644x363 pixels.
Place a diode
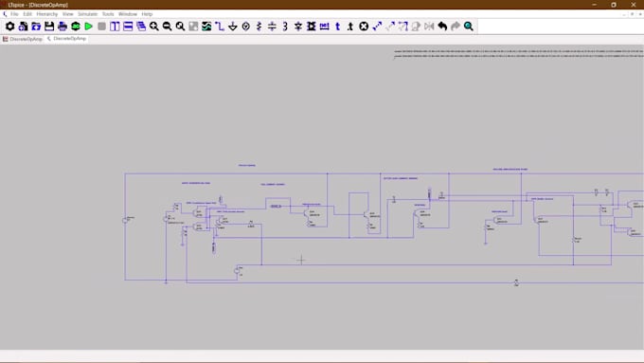[x=298, y=27]
